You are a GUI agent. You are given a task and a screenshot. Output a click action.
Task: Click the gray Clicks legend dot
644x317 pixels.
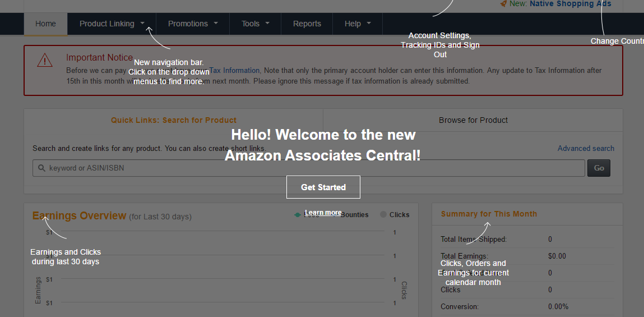[x=383, y=214]
